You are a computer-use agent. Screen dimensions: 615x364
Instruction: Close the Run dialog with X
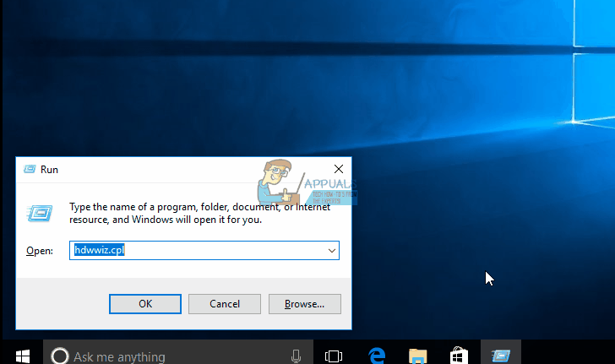tap(339, 169)
